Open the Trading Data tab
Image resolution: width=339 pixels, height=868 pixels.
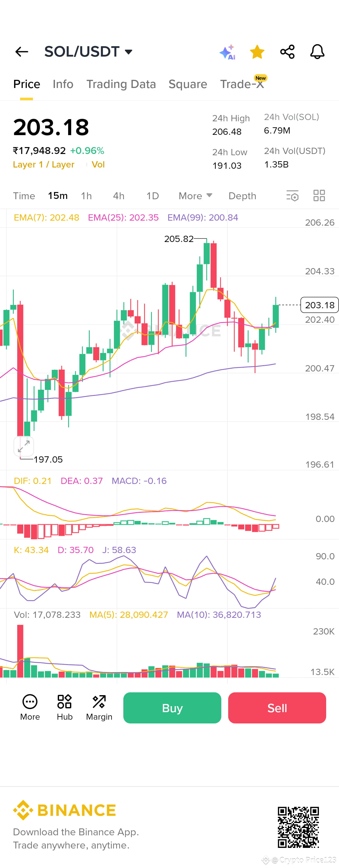[121, 84]
